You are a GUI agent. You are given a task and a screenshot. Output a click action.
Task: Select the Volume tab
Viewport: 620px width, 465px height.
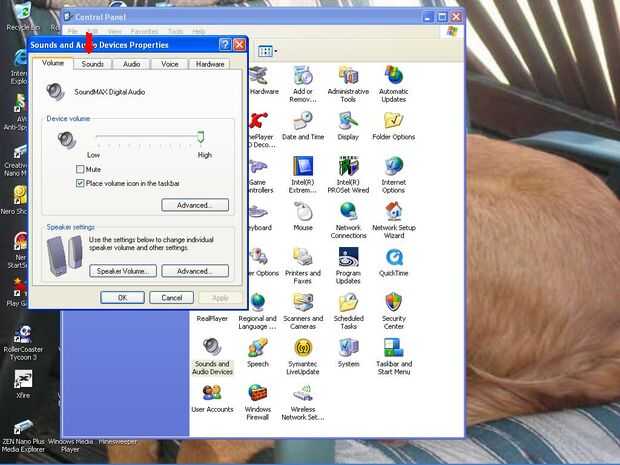click(x=53, y=63)
